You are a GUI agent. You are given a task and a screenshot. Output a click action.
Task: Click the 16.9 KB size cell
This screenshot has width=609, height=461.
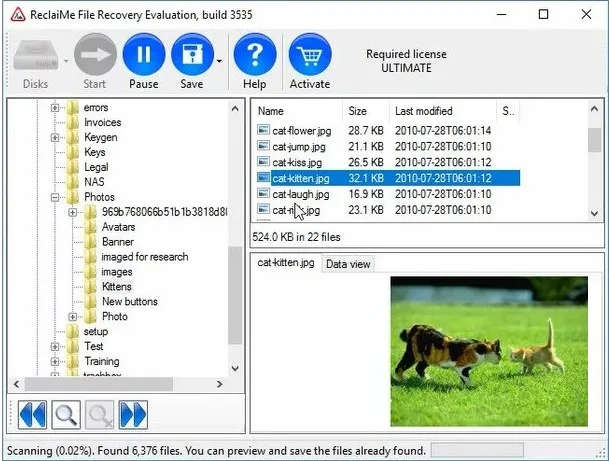(365, 194)
